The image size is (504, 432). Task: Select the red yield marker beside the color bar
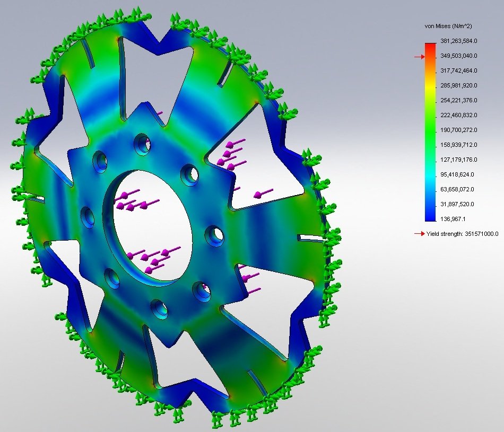pos(420,57)
